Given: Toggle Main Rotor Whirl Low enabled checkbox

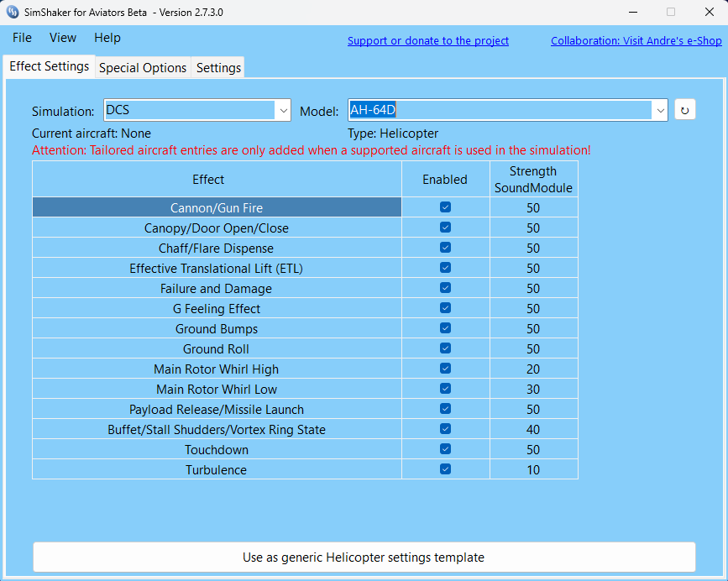Looking at the screenshot, I should point(445,389).
